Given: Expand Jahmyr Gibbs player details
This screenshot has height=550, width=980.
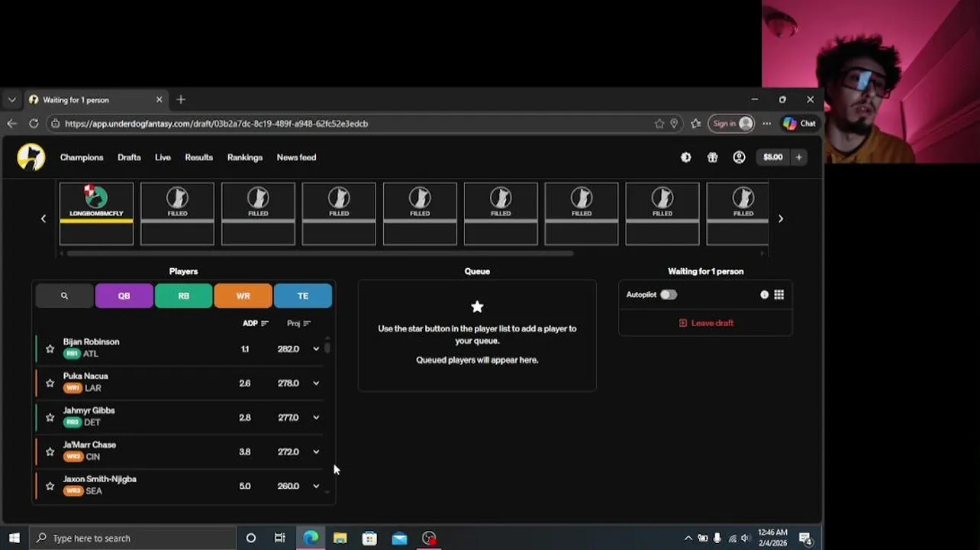Looking at the screenshot, I should point(316,417).
